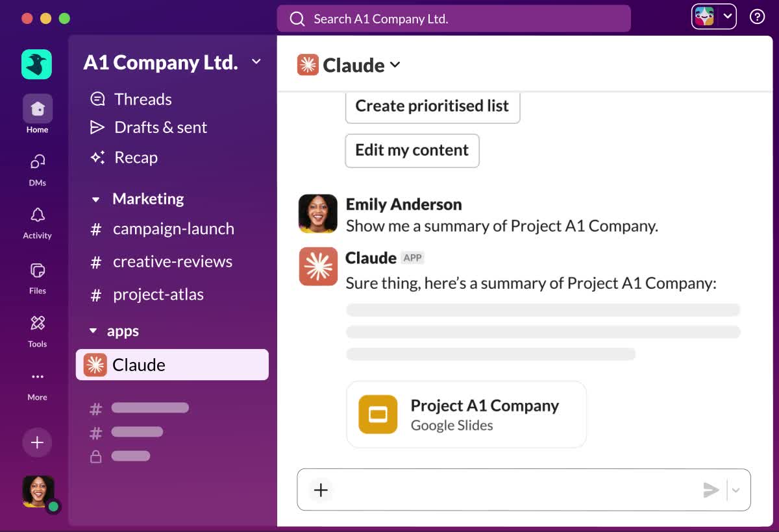The height and width of the screenshot is (532, 779).
Task: Open the Project A1 Company Google Slides attachment
Action: pos(466,415)
